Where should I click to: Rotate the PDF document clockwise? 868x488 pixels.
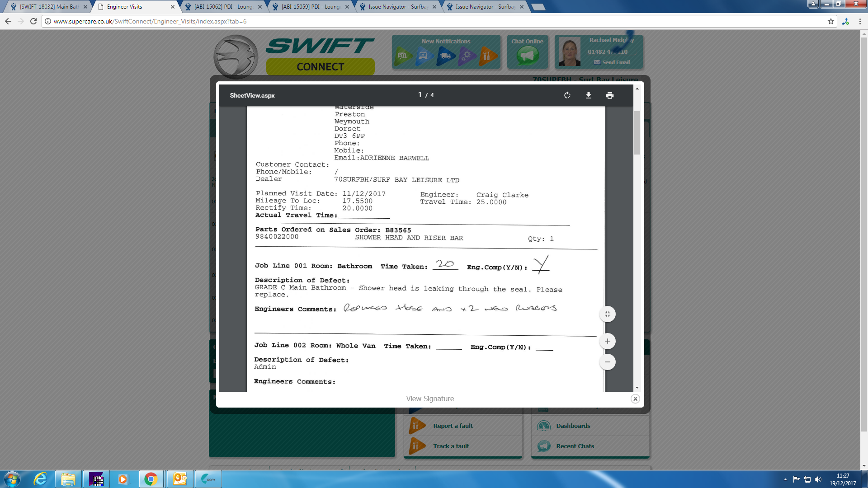point(567,95)
